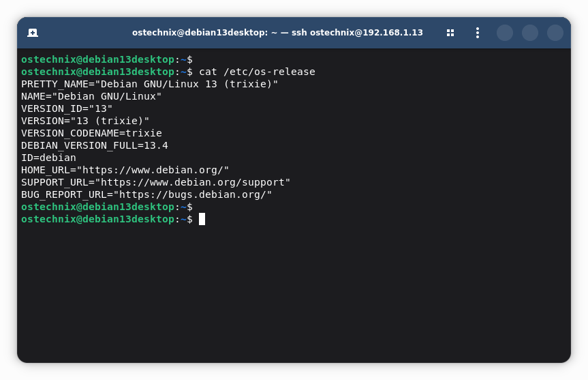Click the VERSION_ID="13" line
Image resolution: width=588 pixels, height=380 pixels.
[x=67, y=109]
